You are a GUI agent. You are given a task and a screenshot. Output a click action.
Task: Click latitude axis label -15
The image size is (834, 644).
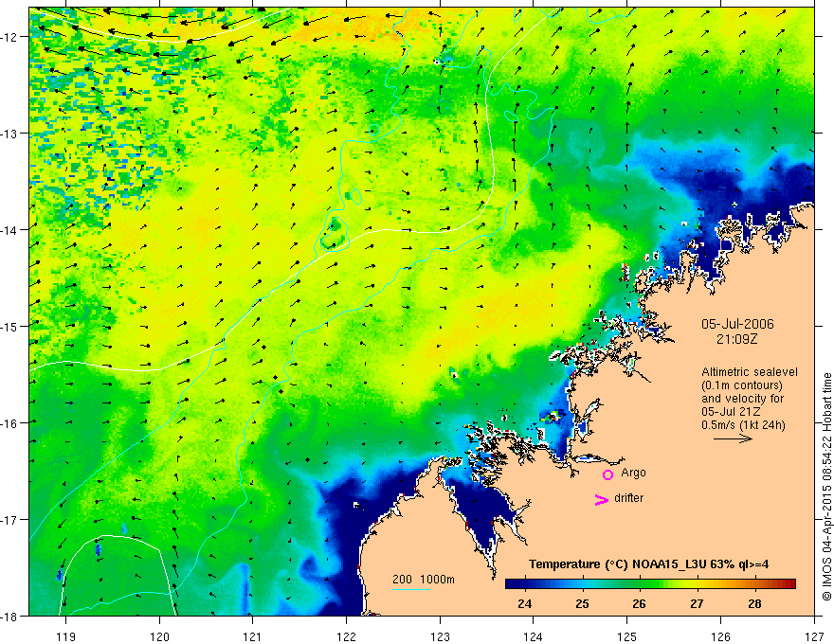coord(10,326)
